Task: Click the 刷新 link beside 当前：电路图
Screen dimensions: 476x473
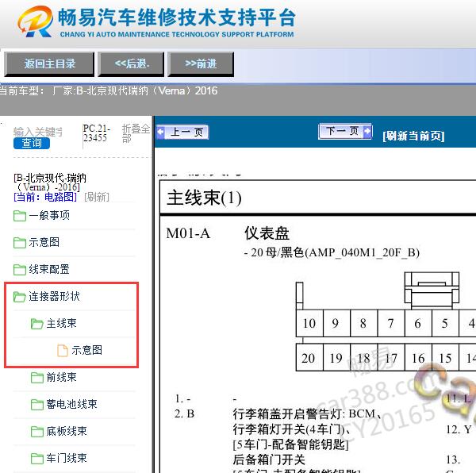Action: coord(97,197)
